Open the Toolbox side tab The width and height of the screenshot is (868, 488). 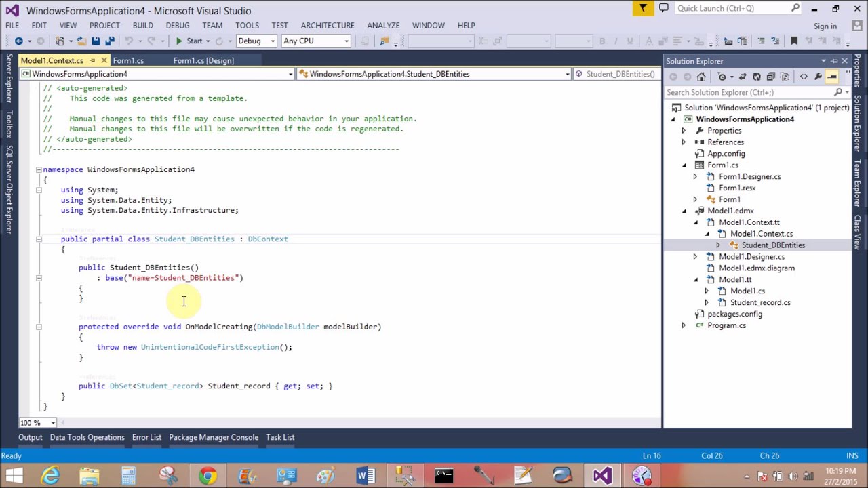9,124
